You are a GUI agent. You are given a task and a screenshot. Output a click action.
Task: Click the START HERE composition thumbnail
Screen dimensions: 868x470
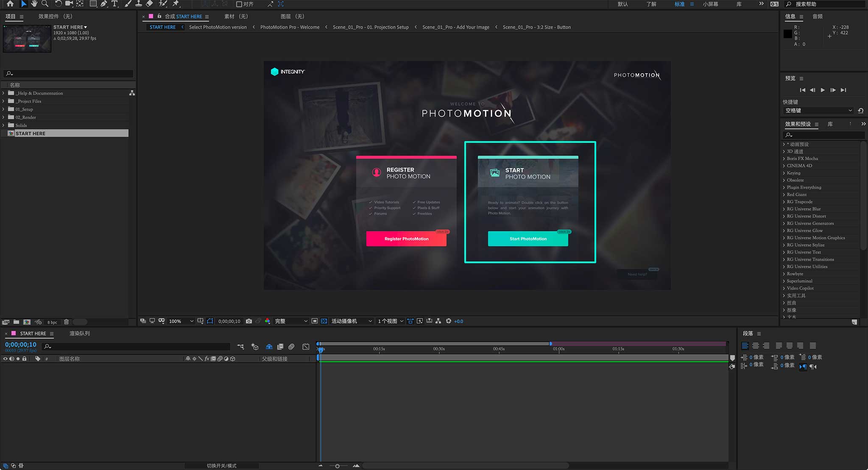click(27, 39)
